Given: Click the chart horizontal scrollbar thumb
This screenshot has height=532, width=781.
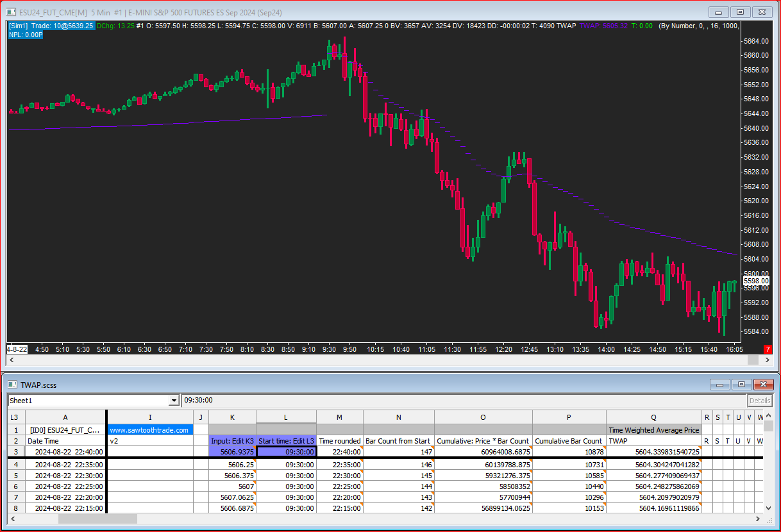Looking at the screenshot, I should click(x=753, y=360).
